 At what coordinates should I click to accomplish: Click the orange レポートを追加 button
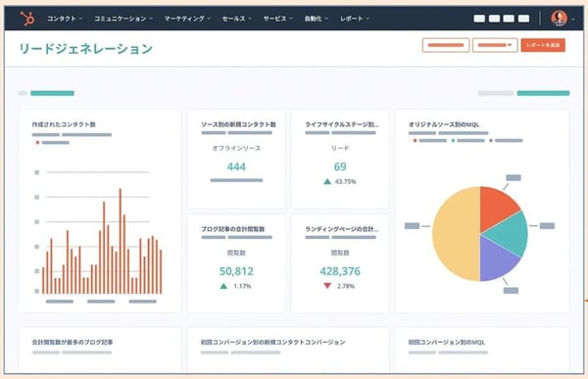pyautogui.click(x=543, y=45)
